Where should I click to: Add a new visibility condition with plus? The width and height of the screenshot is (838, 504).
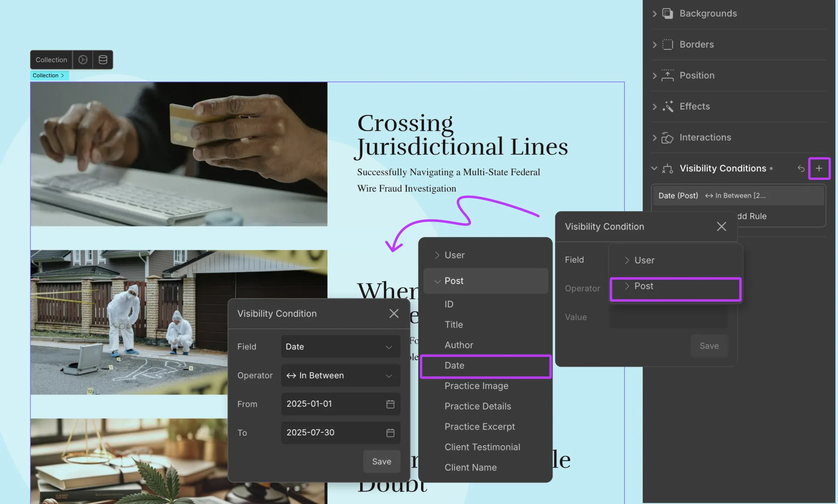click(x=819, y=168)
